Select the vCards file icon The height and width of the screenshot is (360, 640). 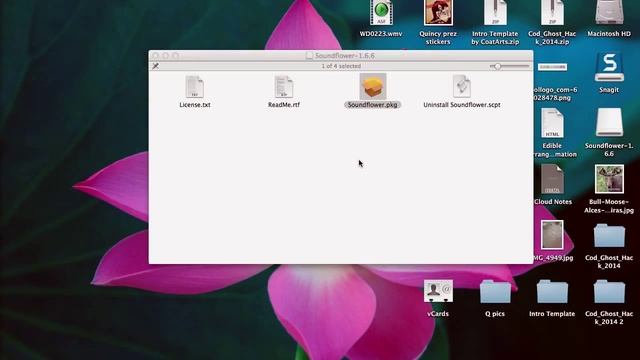[x=438, y=291]
